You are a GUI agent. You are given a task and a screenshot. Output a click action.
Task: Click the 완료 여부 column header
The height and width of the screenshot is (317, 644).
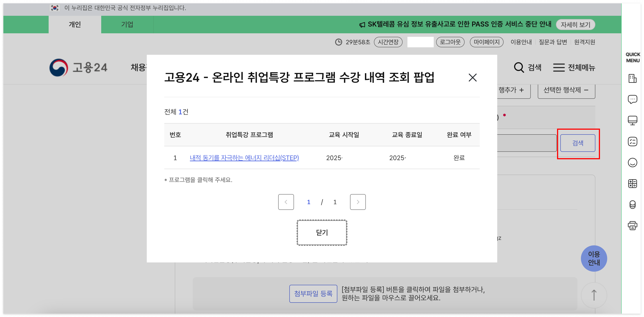click(459, 135)
